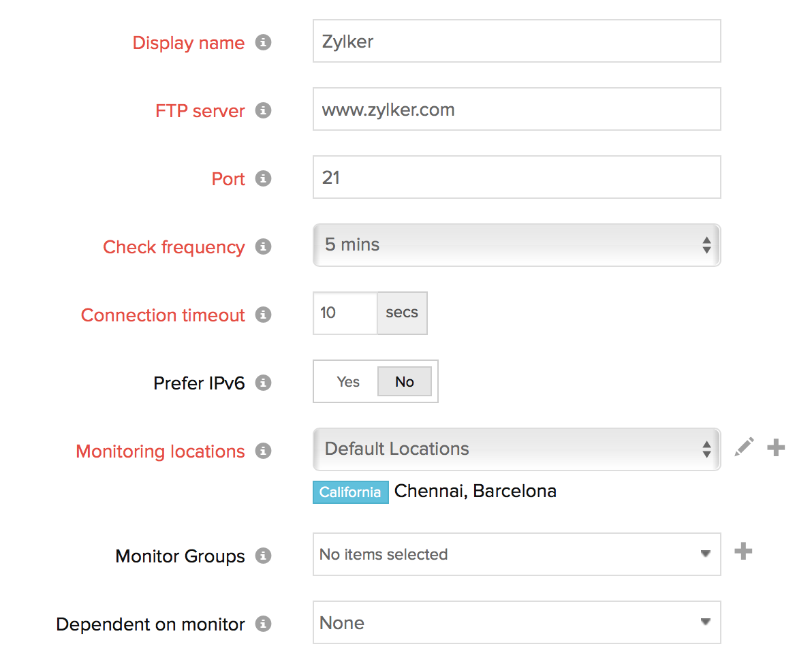Click the Port field info icon
The width and height of the screenshot is (812, 670).
pyautogui.click(x=263, y=178)
